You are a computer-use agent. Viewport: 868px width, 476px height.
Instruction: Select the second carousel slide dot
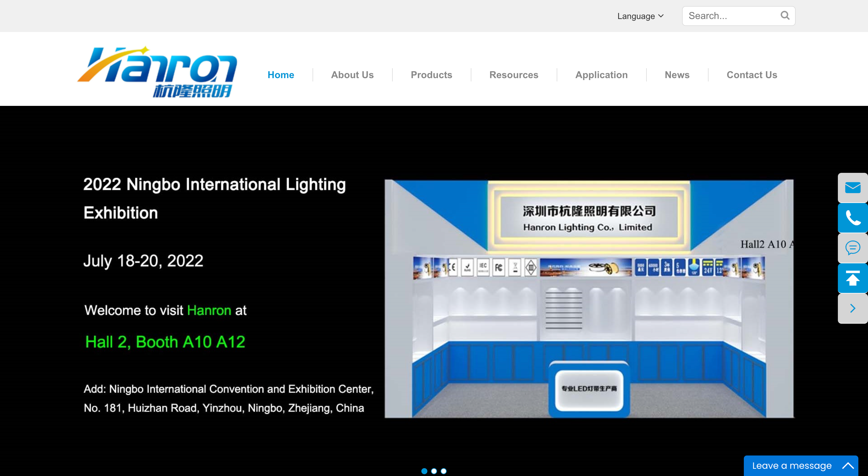coord(434,471)
